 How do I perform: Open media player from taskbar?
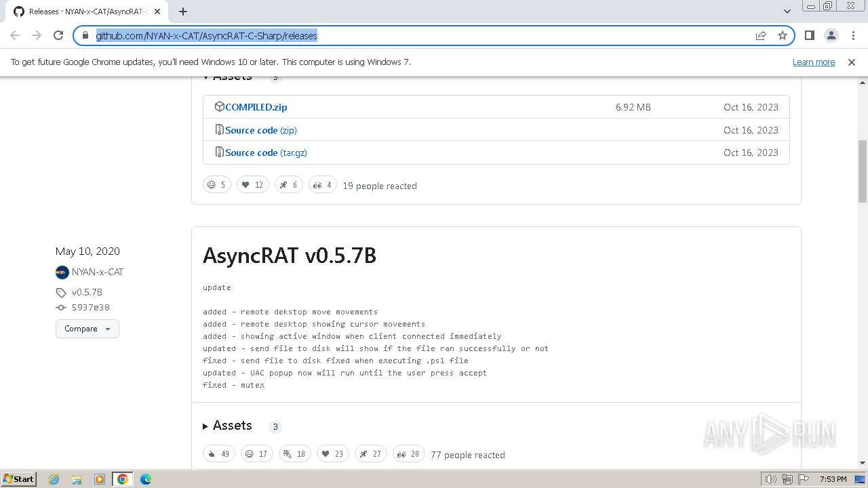click(x=100, y=479)
